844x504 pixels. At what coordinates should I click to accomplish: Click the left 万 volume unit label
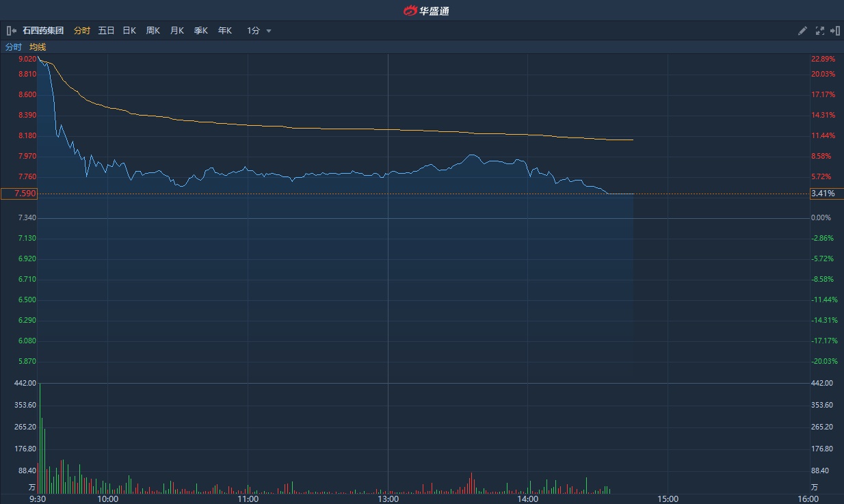[31, 488]
